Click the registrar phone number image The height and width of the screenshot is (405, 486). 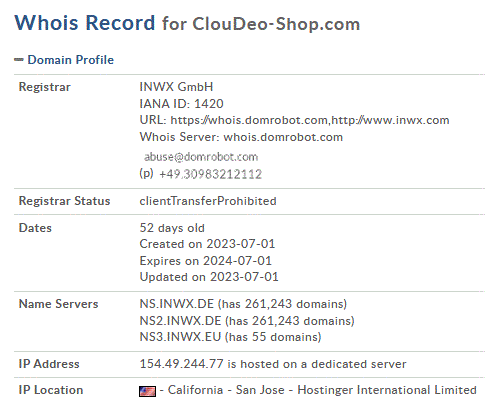pos(211,174)
